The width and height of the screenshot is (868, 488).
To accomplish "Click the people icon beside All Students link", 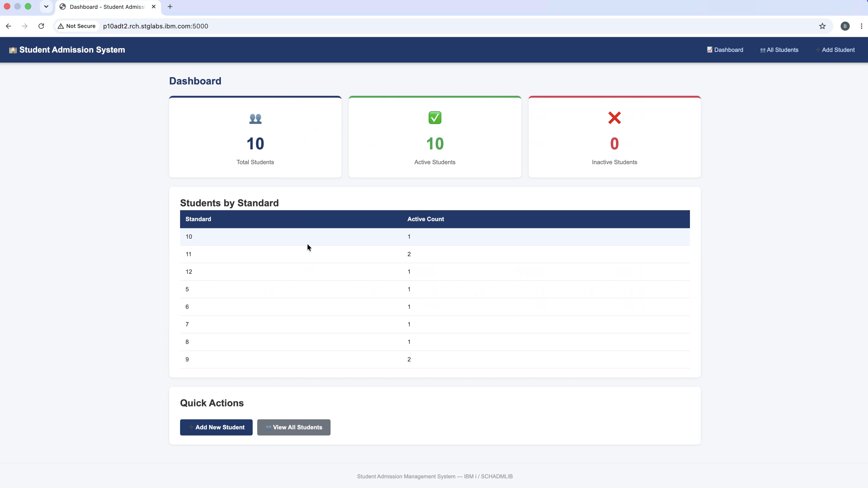I will (x=763, y=50).
